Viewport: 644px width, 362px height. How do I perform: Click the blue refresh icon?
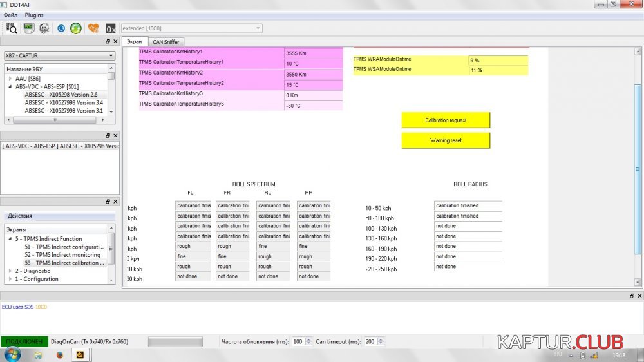(61, 28)
